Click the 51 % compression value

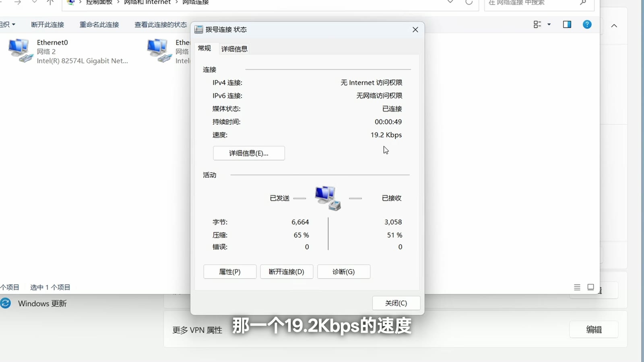[394, 235]
